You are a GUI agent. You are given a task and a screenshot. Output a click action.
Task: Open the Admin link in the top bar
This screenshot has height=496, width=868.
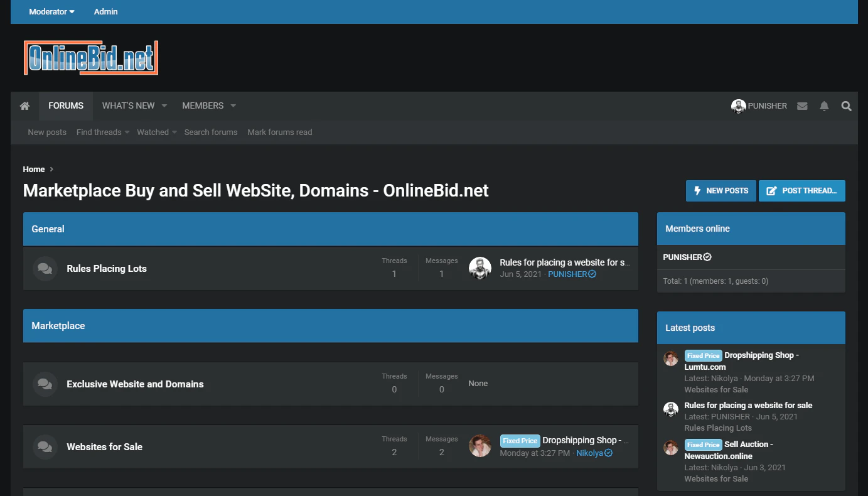pyautogui.click(x=105, y=12)
